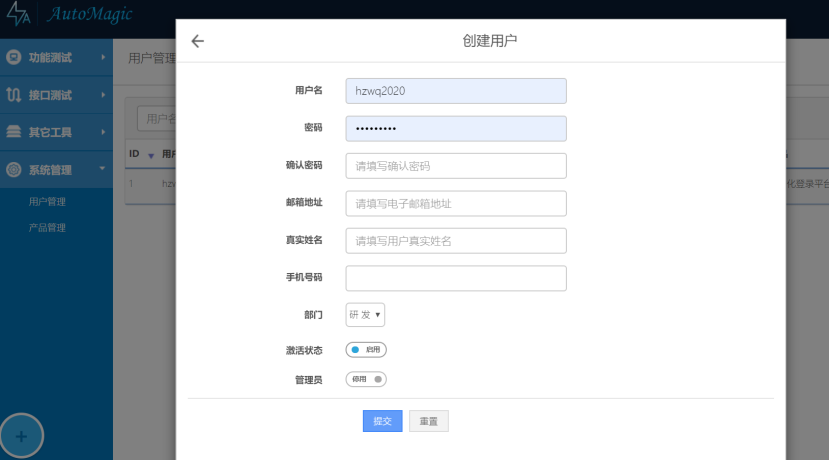Click the ID column sort arrow
The width and height of the screenshot is (830, 460).
click(x=151, y=156)
